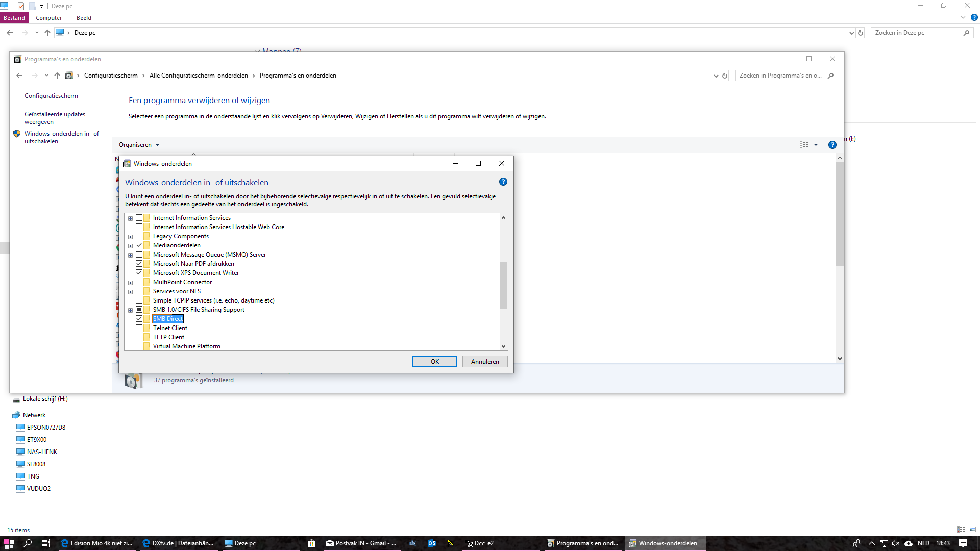The image size is (980, 551).
Task: Go up one level in Programma's en onderdelen
Action: [57, 76]
